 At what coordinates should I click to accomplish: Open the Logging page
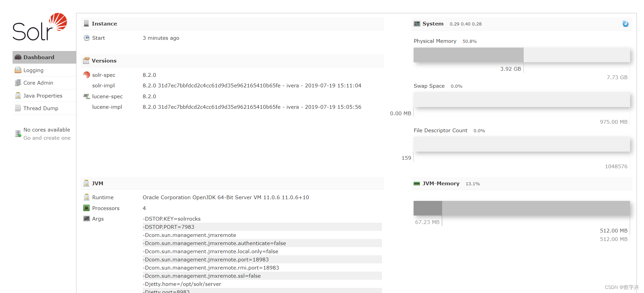(44, 70)
